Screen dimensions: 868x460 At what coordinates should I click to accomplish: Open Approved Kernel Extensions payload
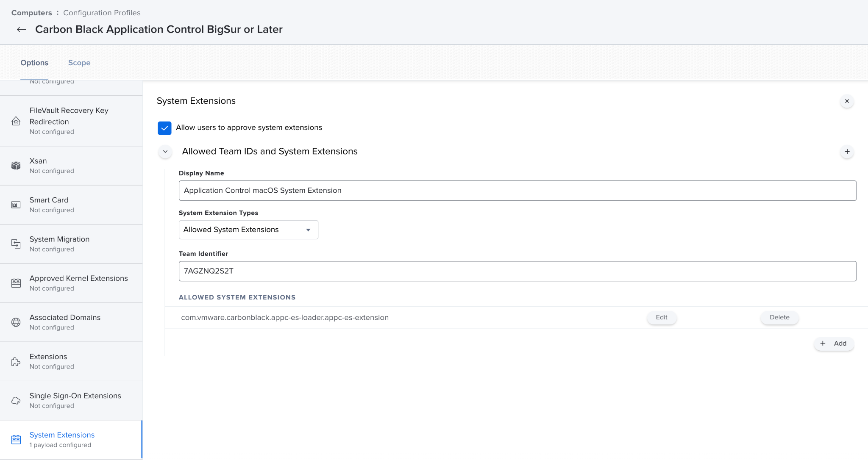[71, 283]
